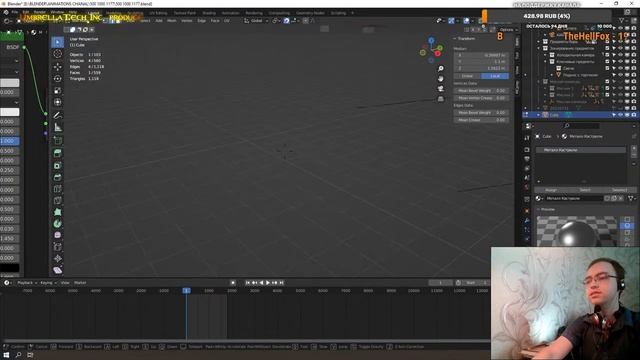640x360 pixels.
Task: Select the Add Cube tool
Action: pos(58,140)
